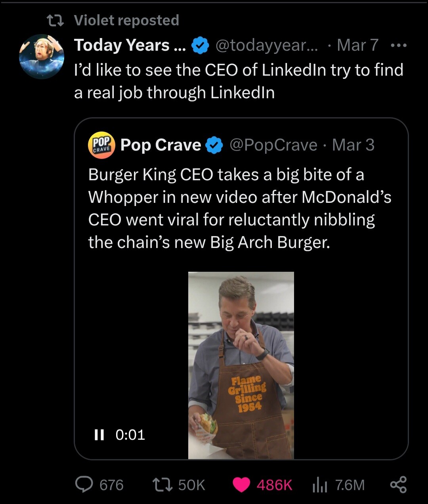
Task: Click Today Years verified badge
Action: (x=201, y=46)
